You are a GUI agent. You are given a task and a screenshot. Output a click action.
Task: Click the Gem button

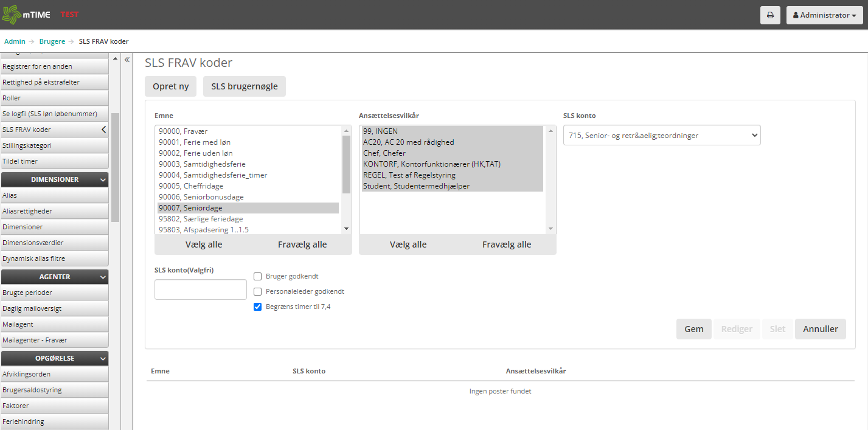[693, 329]
